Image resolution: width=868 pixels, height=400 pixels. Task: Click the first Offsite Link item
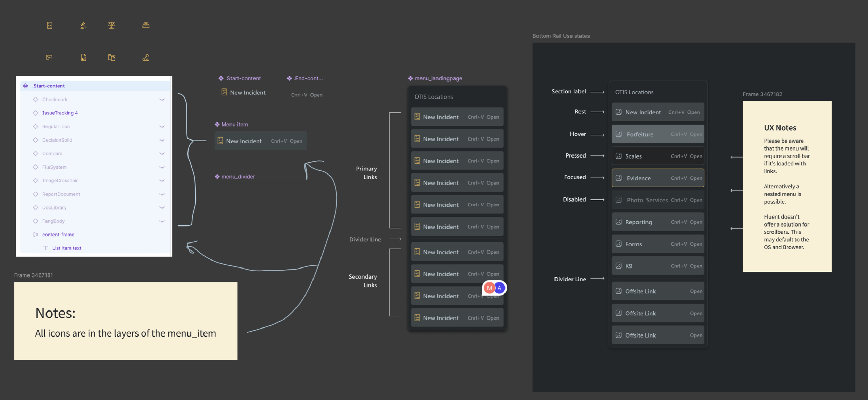pyautogui.click(x=658, y=291)
